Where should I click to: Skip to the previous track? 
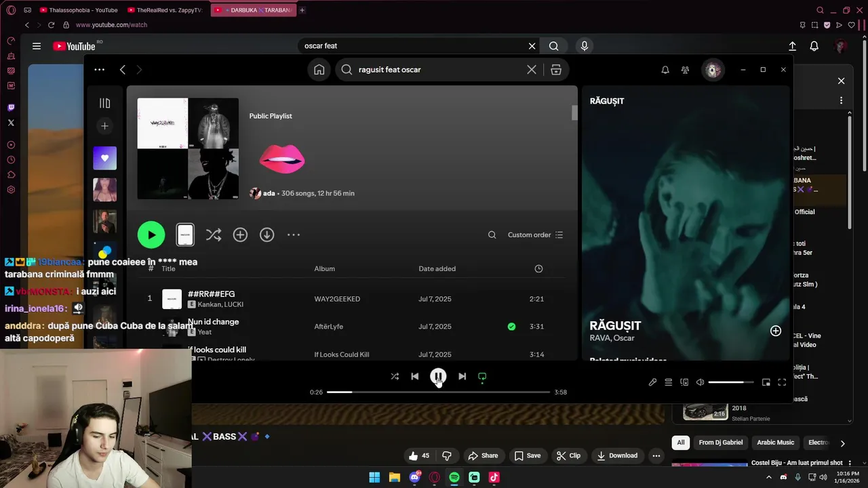tap(414, 376)
